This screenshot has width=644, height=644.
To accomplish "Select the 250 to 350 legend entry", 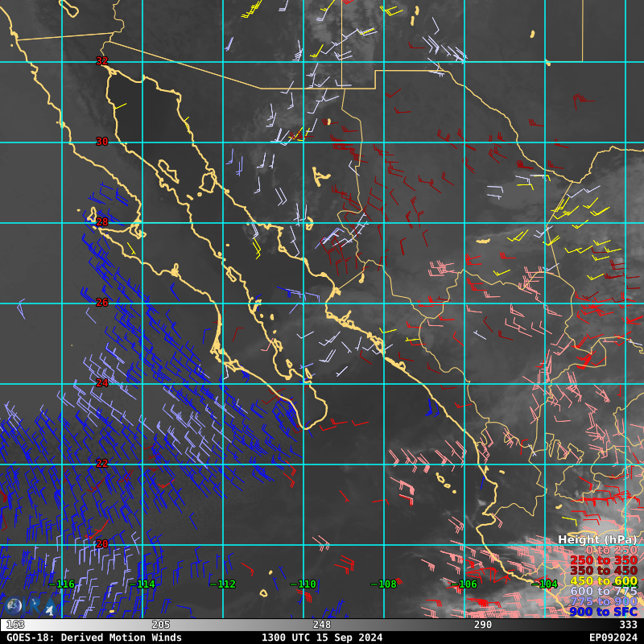I will click(x=603, y=560).
